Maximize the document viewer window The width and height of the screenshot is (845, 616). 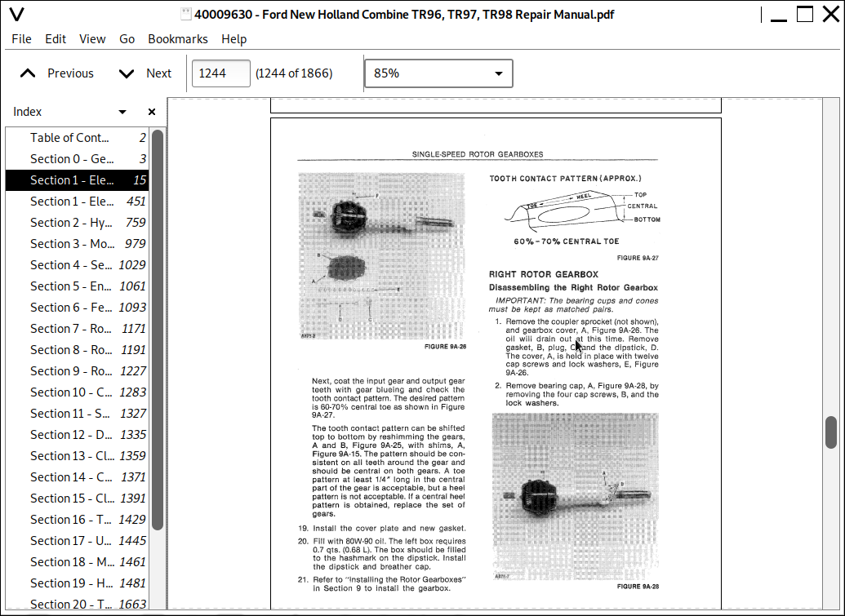804,14
